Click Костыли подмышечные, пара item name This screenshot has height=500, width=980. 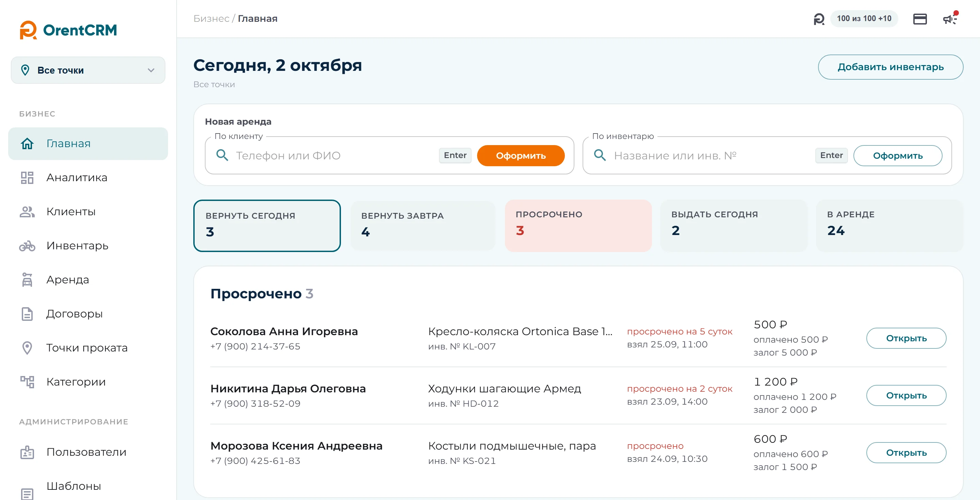512,446
